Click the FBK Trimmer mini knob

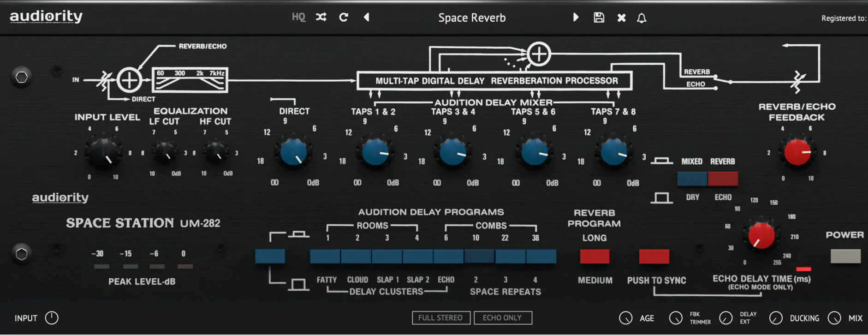pos(676,318)
